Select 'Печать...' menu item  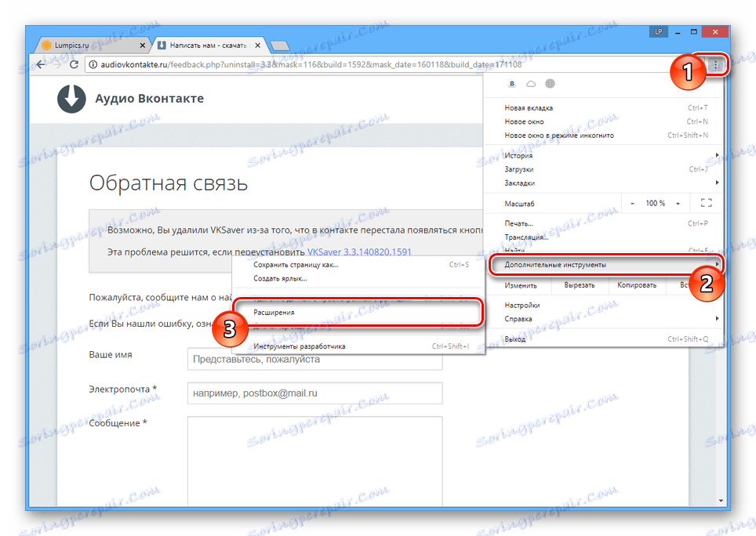(605, 223)
